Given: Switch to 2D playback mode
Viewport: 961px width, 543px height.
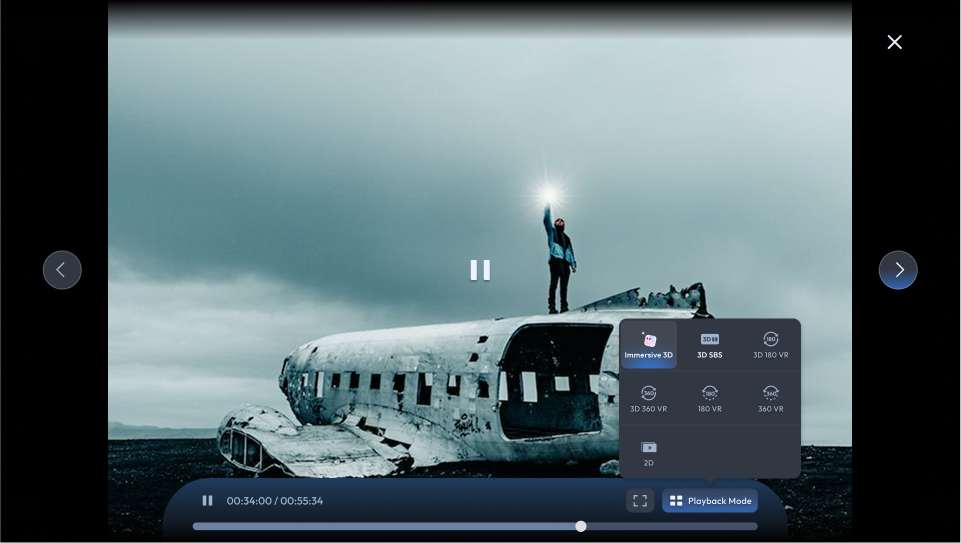Looking at the screenshot, I should 648,453.
